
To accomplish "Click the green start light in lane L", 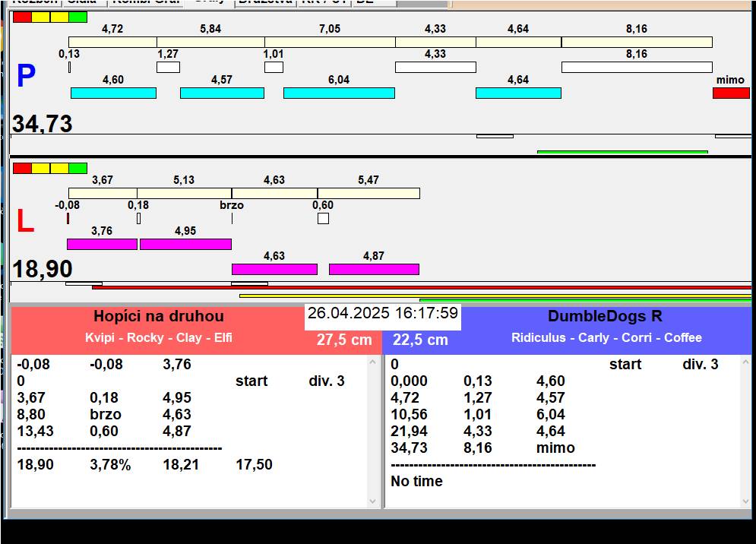I will (x=77, y=168).
